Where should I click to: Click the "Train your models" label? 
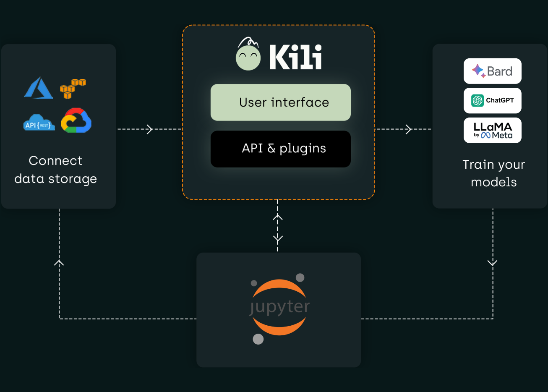tap(494, 173)
